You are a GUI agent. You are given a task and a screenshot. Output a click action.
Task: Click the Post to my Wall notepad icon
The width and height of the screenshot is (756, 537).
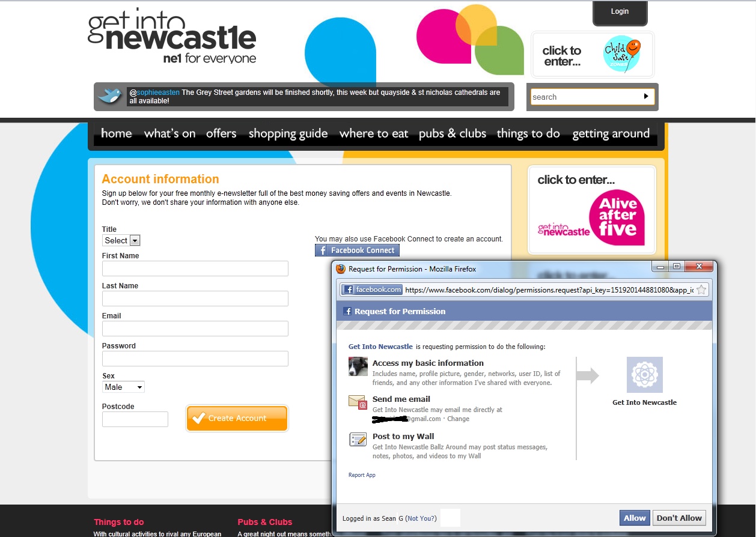tap(358, 439)
